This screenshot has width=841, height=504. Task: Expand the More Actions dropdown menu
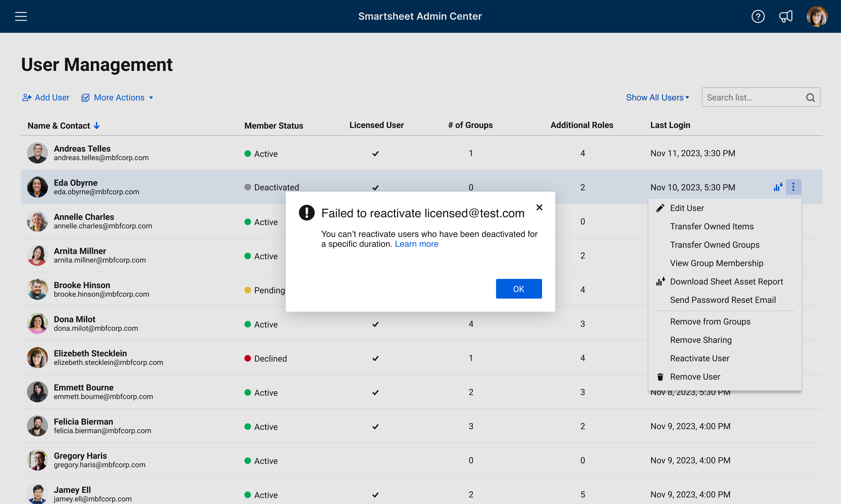coord(118,97)
